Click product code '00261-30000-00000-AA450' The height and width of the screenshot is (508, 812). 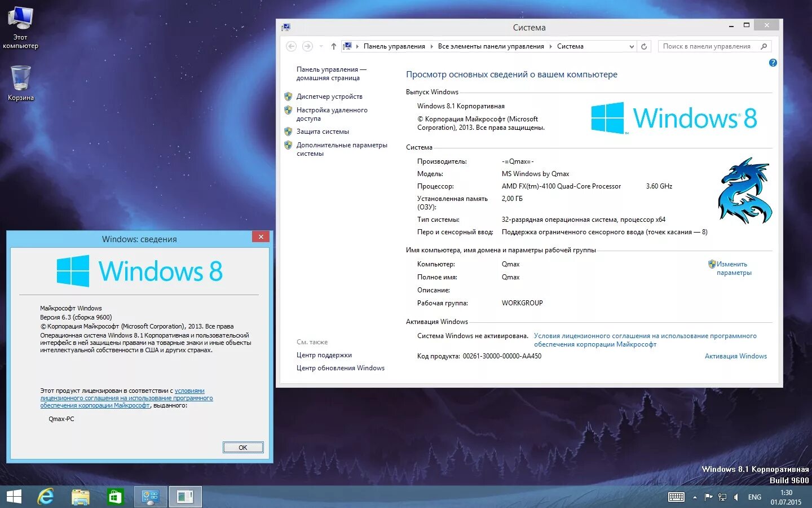(502, 356)
